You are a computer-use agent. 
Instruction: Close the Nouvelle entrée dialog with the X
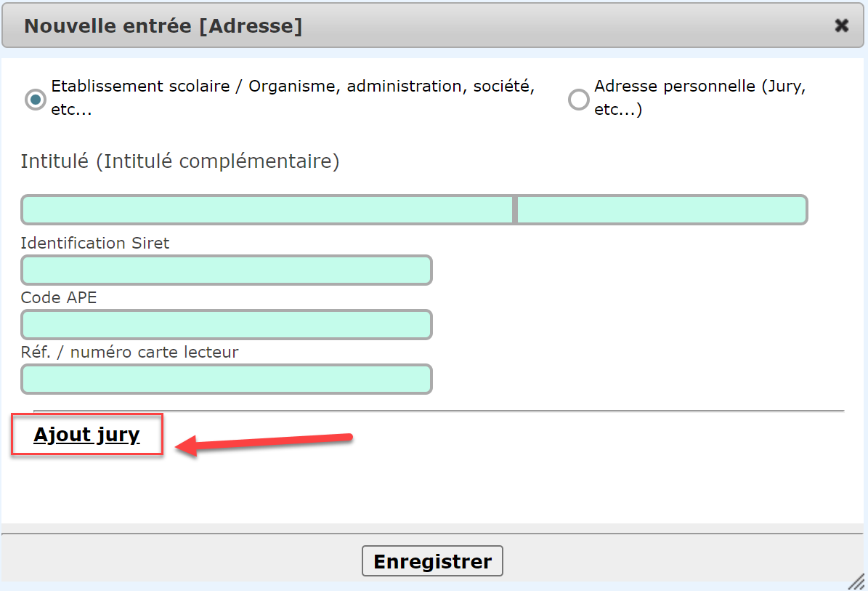coord(841,25)
